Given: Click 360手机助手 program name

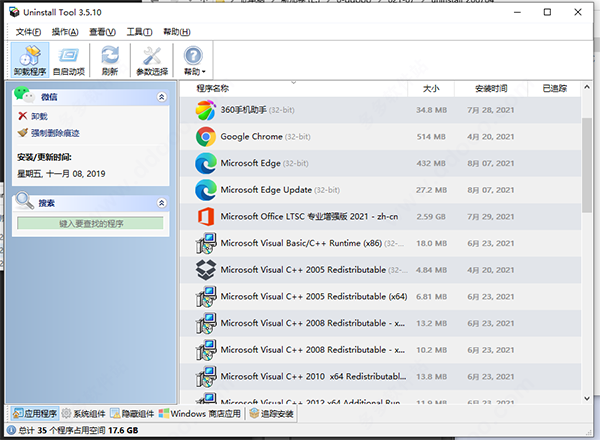Looking at the screenshot, I should pos(243,110).
